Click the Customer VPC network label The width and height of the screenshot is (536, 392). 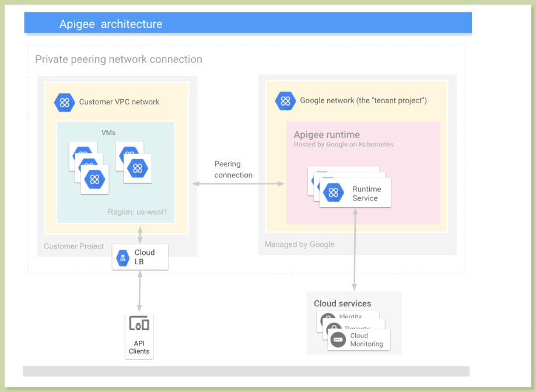point(119,102)
